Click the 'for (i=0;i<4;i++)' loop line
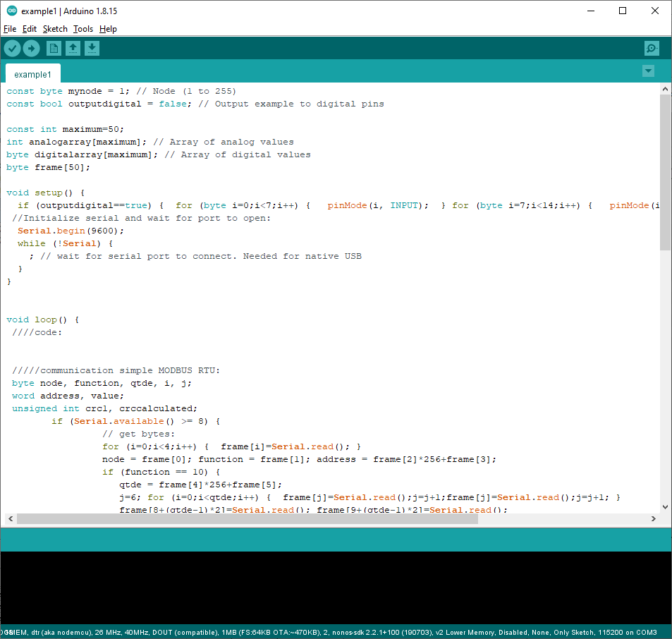The width and height of the screenshot is (672, 639). [231, 446]
